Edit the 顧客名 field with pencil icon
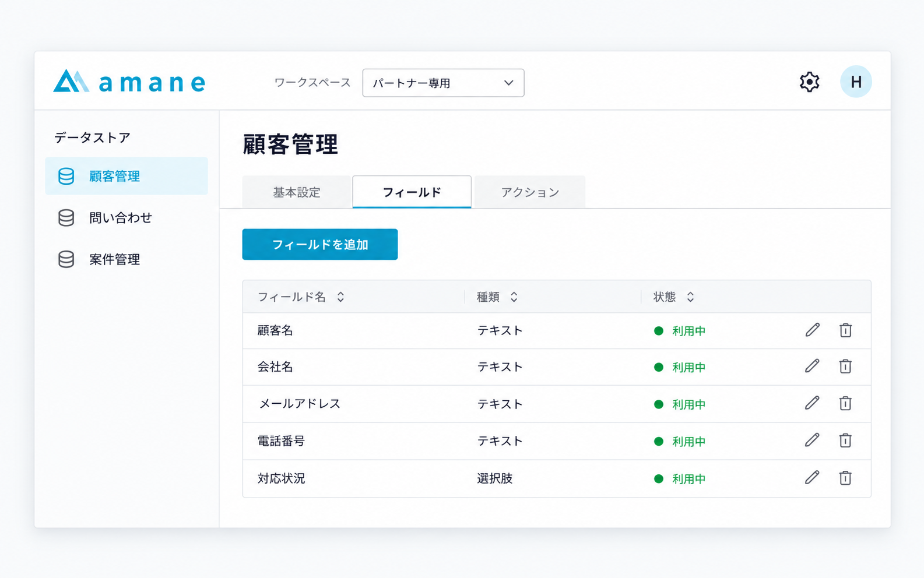The height and width of the screenshot is (578, 924). tap(812, 330)
